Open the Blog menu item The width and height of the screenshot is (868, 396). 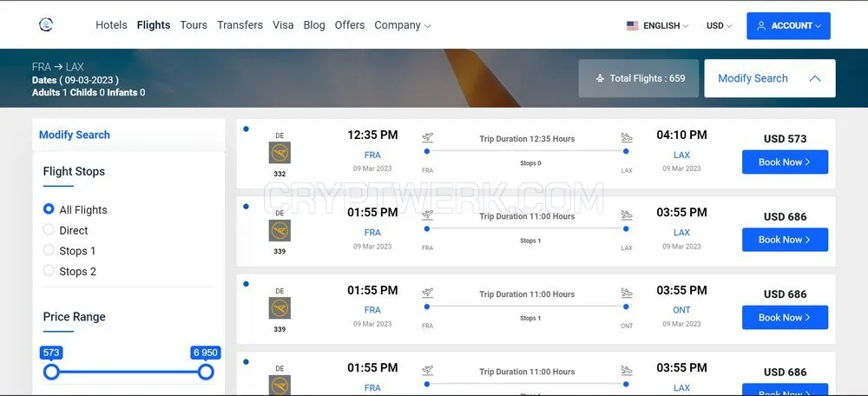point(314,25)
